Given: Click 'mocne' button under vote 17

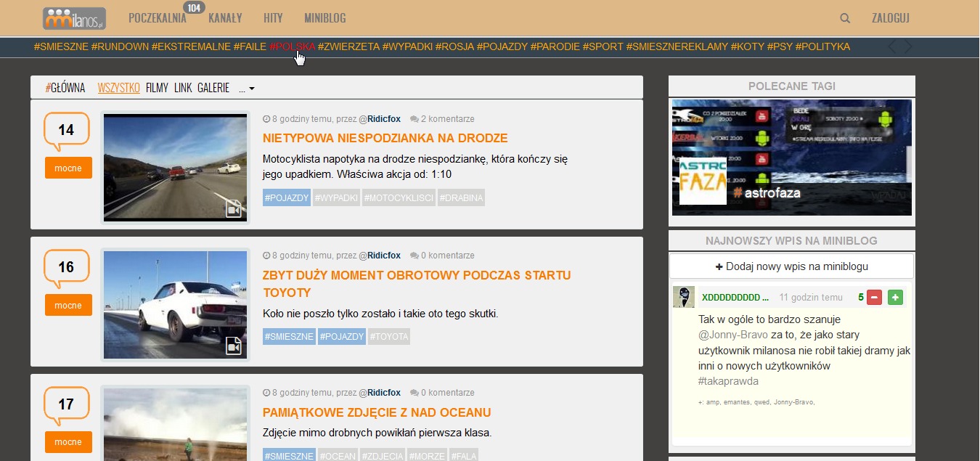Looking at the screenshot, I should 68,442.
